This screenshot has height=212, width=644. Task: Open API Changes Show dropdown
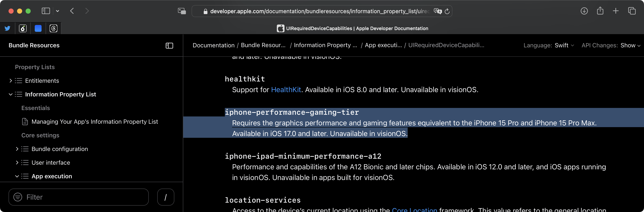(631, 45)
